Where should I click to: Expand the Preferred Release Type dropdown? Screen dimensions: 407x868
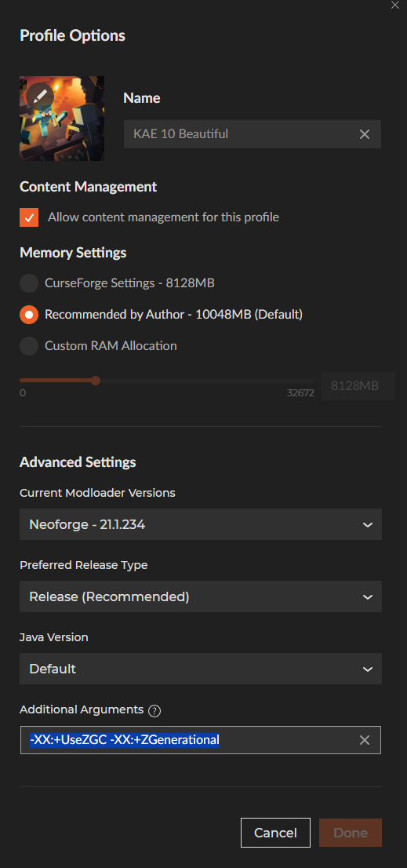[201, 596]
